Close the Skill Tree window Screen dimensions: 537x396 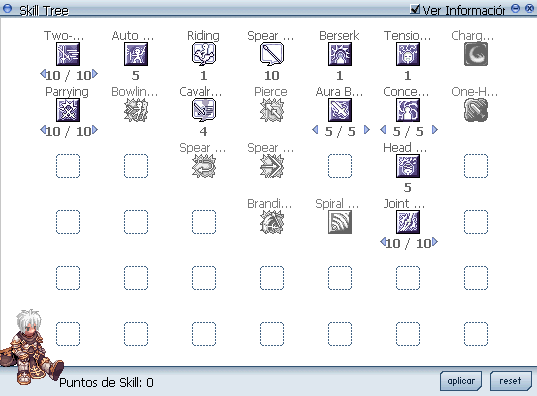[529, 9]
